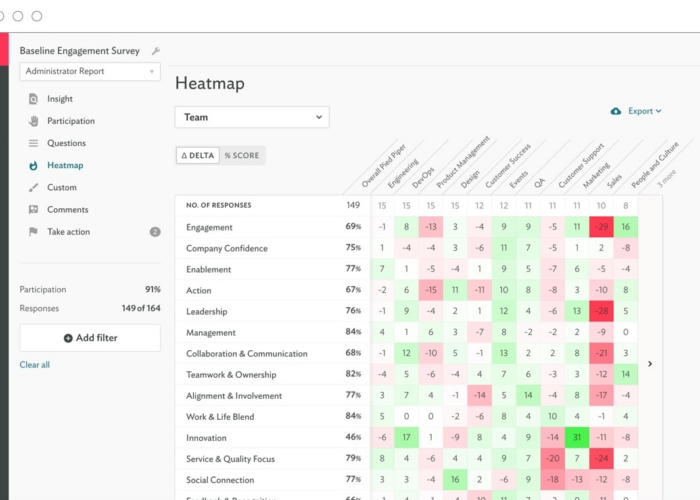Click the 17 Innovation cell
The height and width of the screenshot is (500, 700).
(x=406, y=438)
